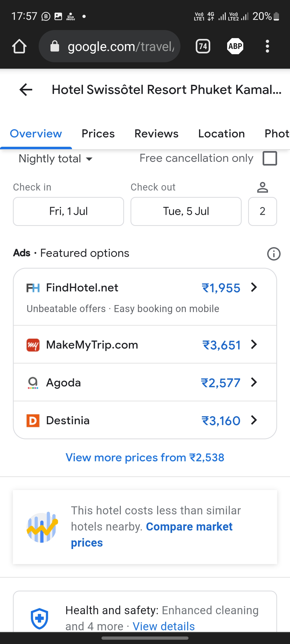
Task: Click the Featured options info icon
Action: [274, 254]
